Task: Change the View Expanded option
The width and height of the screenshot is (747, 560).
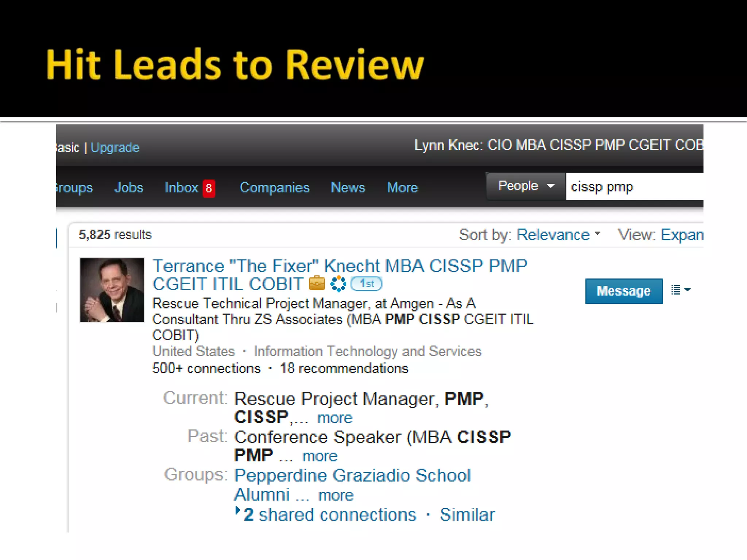Action: [x=681, y=235]
